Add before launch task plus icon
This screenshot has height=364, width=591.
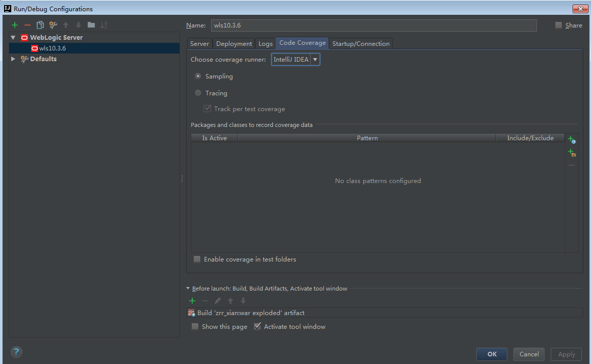click(192, 301)
